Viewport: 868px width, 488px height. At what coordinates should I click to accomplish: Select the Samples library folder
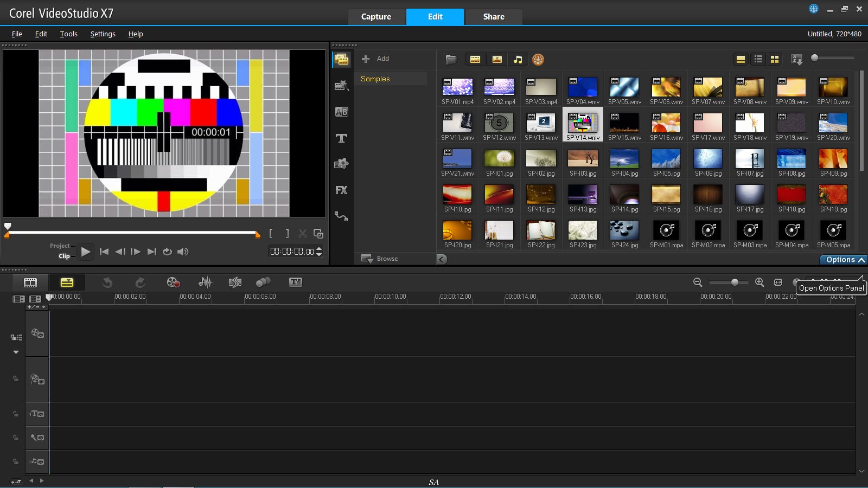pyautogui.click(x=391, y=79)
